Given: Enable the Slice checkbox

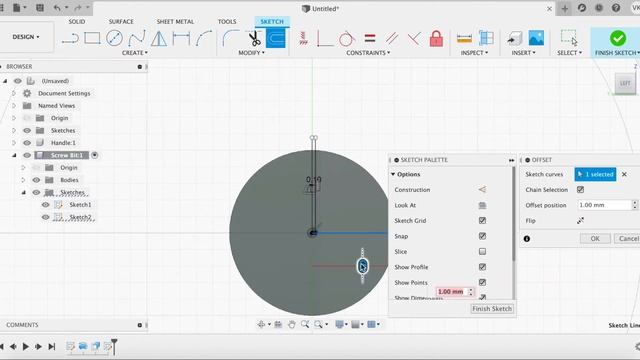Looking at the screenshot, I should point(482,251).
